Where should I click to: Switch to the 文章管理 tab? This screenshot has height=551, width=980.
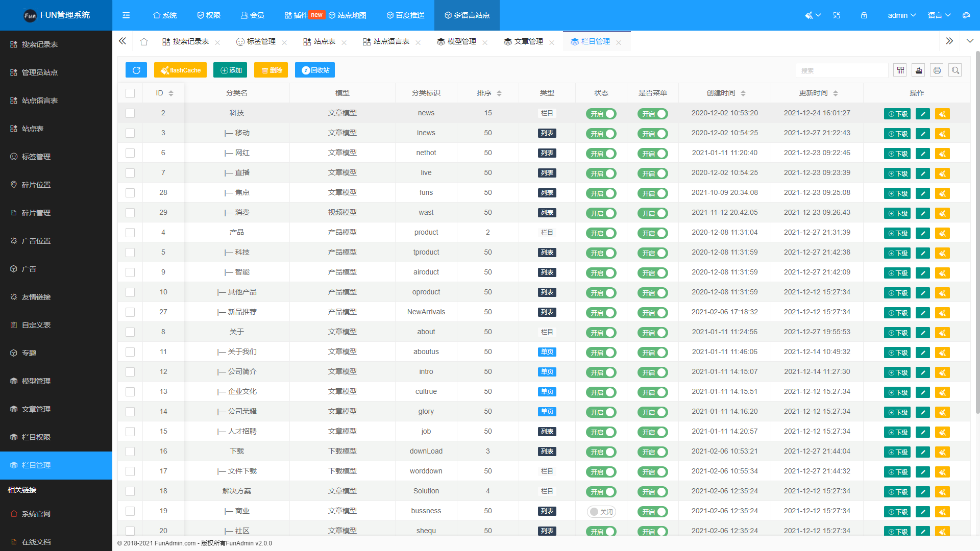528,42
